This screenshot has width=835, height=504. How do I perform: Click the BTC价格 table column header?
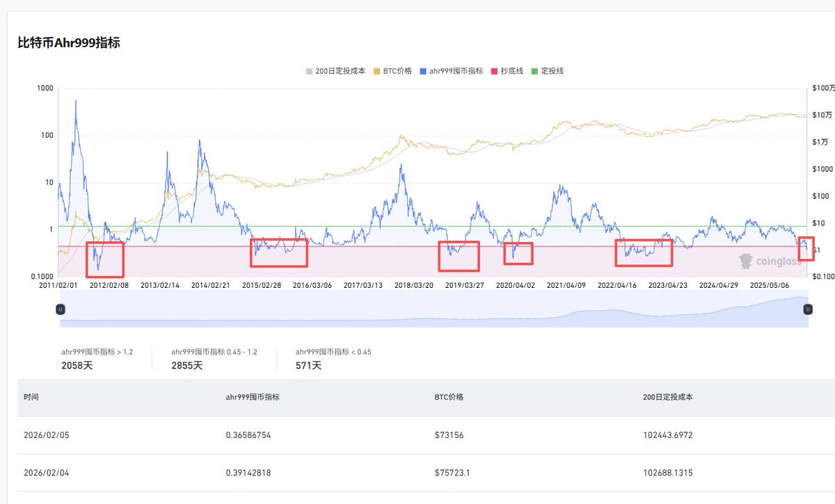click(449, 397)
